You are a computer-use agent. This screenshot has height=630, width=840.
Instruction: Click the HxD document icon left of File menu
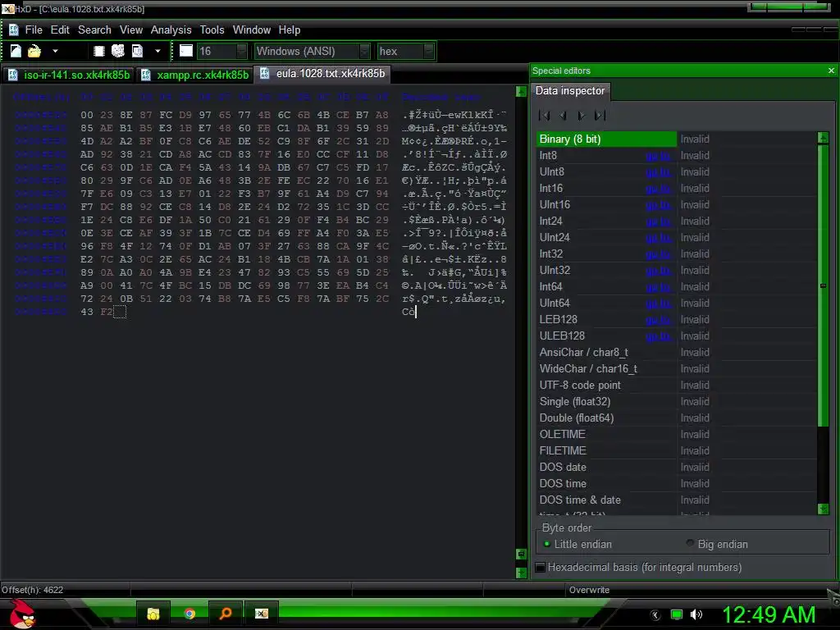[13, 30]
